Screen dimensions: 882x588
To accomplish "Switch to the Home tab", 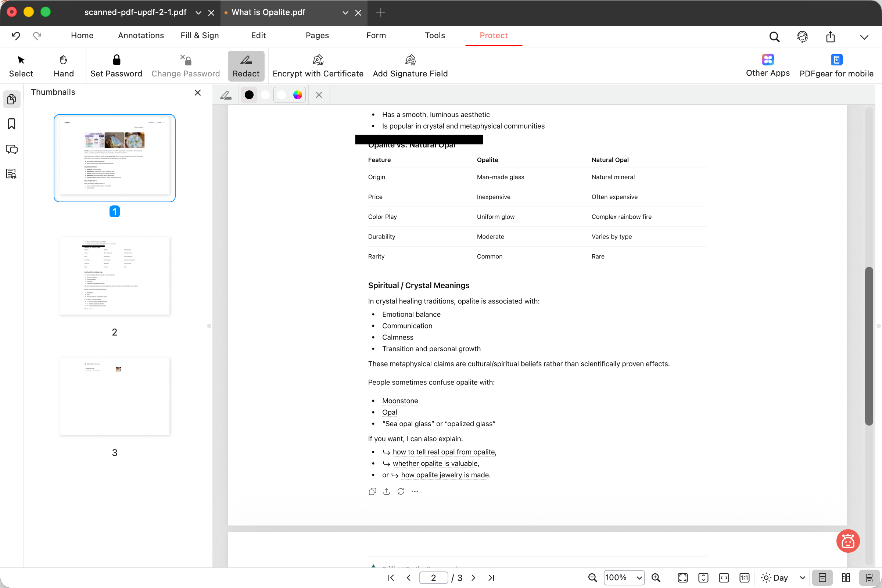I will [82, 35].
